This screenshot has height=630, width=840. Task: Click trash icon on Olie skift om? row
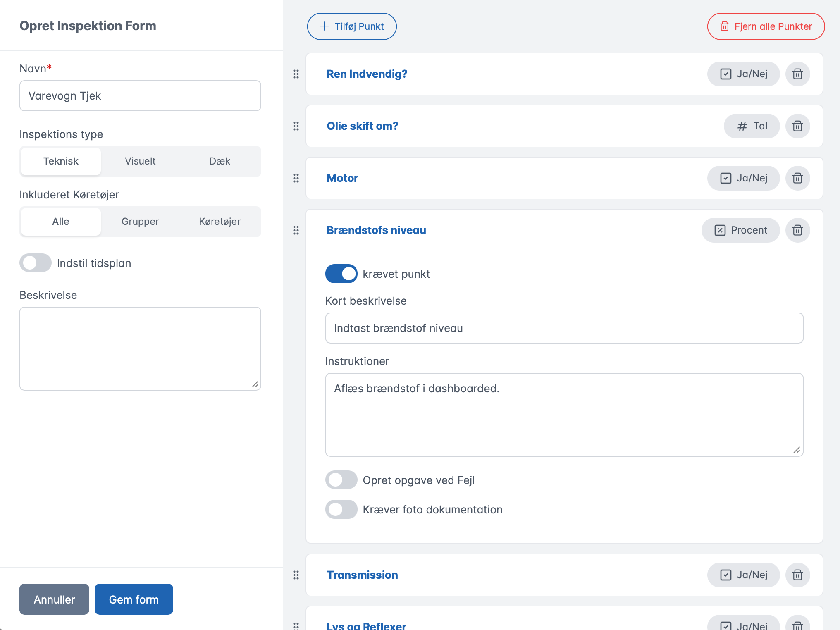797,126
